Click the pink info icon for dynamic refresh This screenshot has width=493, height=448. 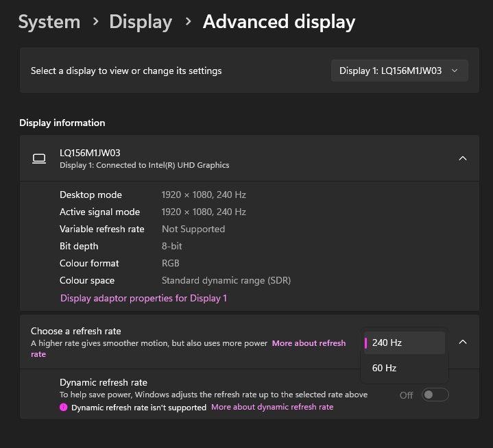click(x=64, y=407)
